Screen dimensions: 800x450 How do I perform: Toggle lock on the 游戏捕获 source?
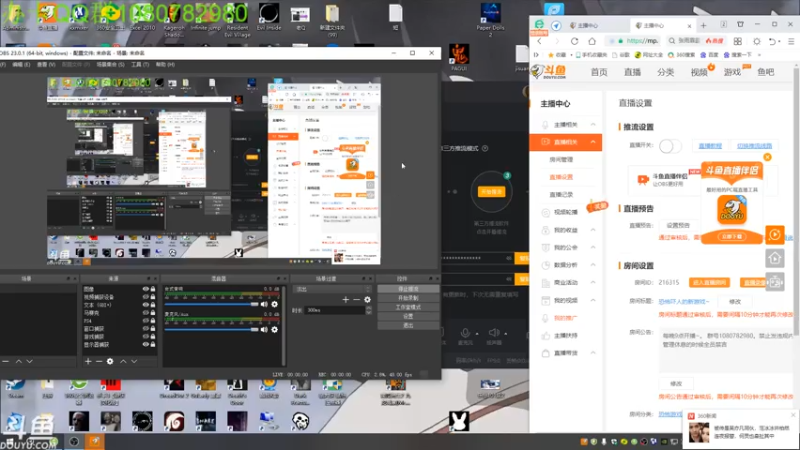coord(153,336)
